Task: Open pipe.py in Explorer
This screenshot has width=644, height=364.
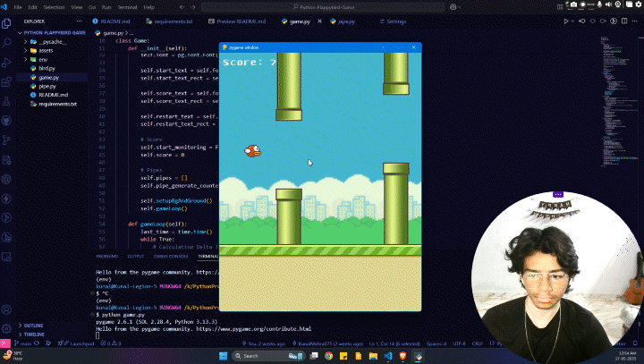Action: pyautogui.click(x=47, y=86)
